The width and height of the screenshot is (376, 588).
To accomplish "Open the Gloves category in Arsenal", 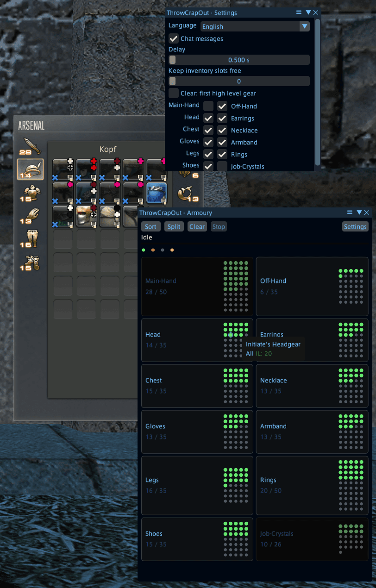I will click(x=31, y=215).
